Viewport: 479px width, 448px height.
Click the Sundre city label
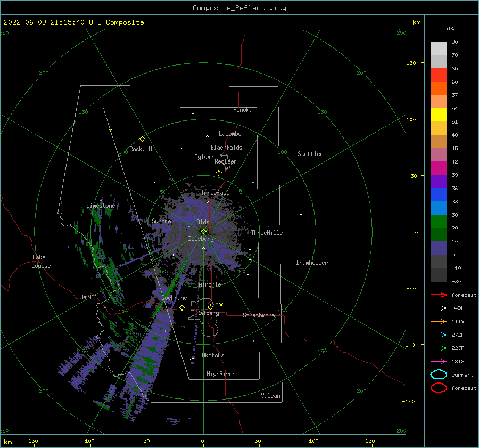(162, 221)
